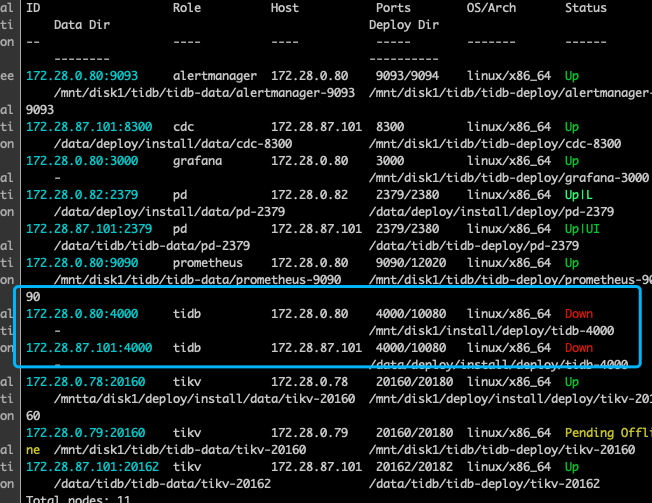Click the port 8300 in cdc row
The image size is (652, 503).
pos(390,127)
